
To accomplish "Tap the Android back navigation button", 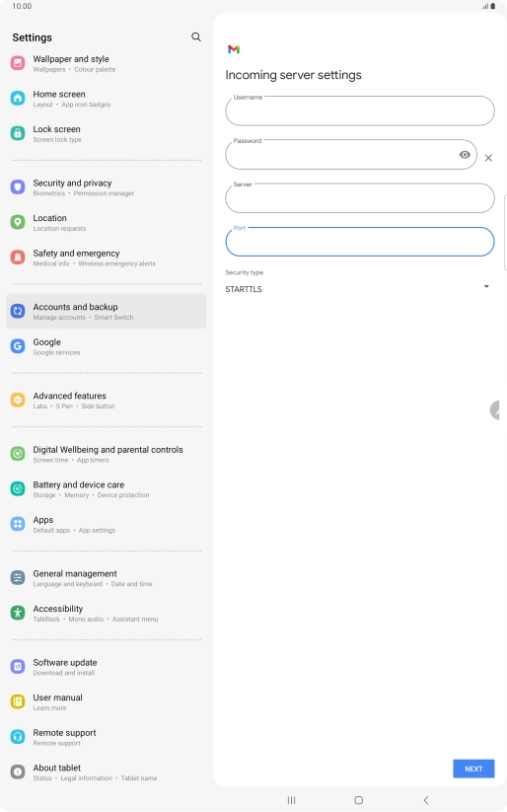I will click(x=426, y=800).
